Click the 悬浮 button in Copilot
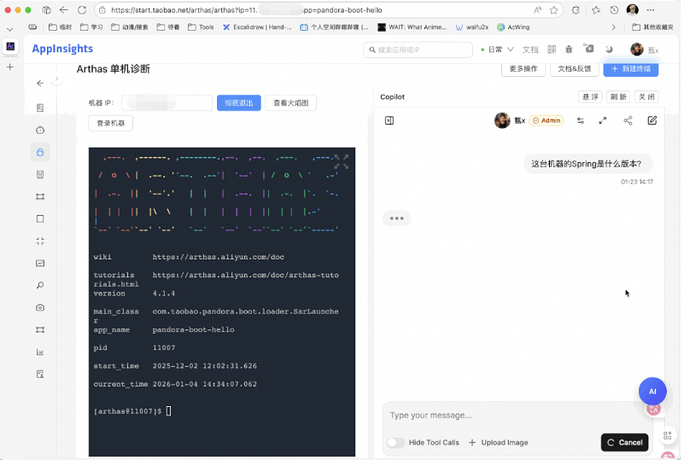This screenshot has height=465, width=690. (590, 97)
